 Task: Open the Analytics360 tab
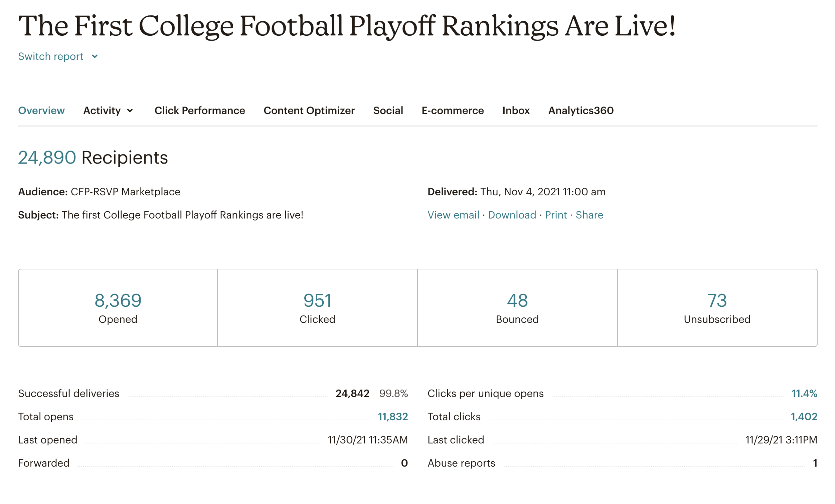(580, 110)
